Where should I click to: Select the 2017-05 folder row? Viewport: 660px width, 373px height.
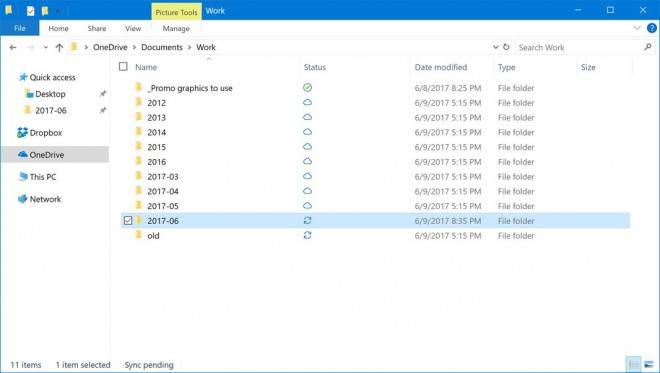point(375,206)
